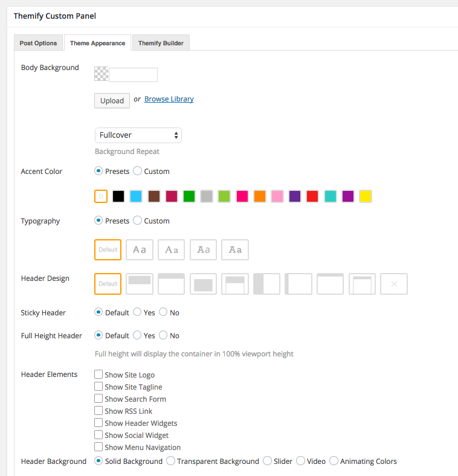Choose the header design with boxed top block
Screen dimensions: 458x476
point(235,284)
